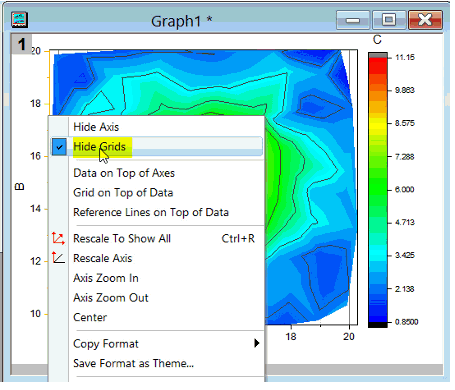Click the Rescale To Show All icon
Image resolution: width=455 pixels, height=390 pixels.
point(58,238)
